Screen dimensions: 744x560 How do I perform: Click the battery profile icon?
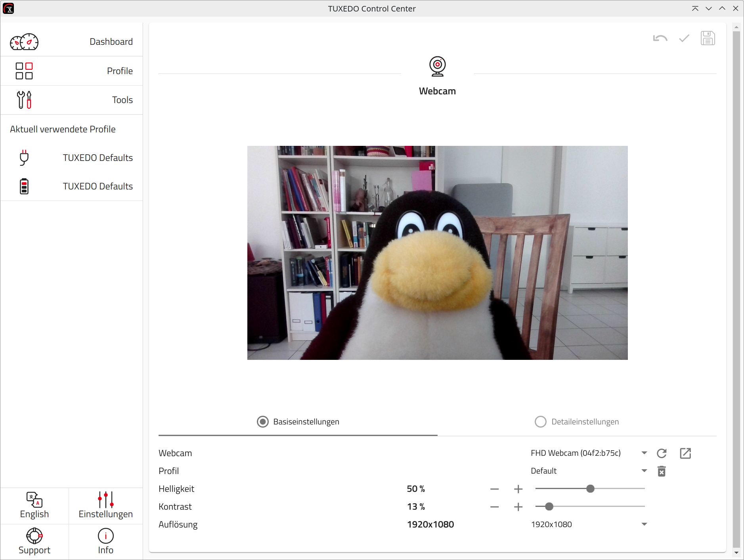pos(24,186)
